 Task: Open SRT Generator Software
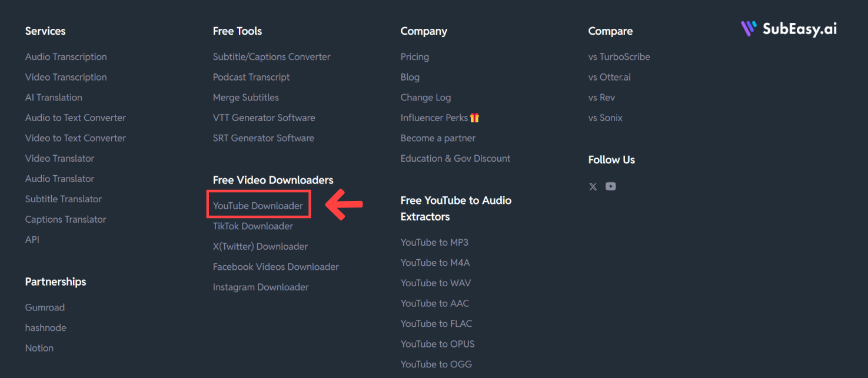point(264,138)
